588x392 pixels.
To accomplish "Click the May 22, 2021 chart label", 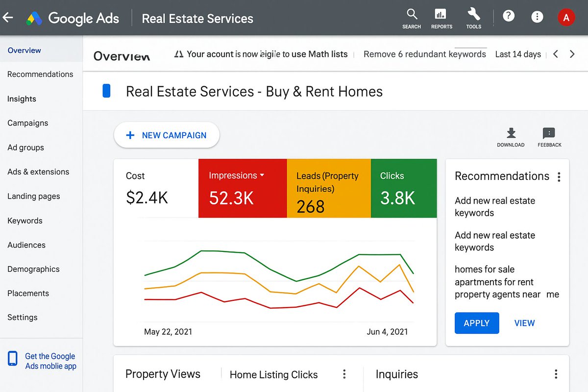I will click(168, 332).
